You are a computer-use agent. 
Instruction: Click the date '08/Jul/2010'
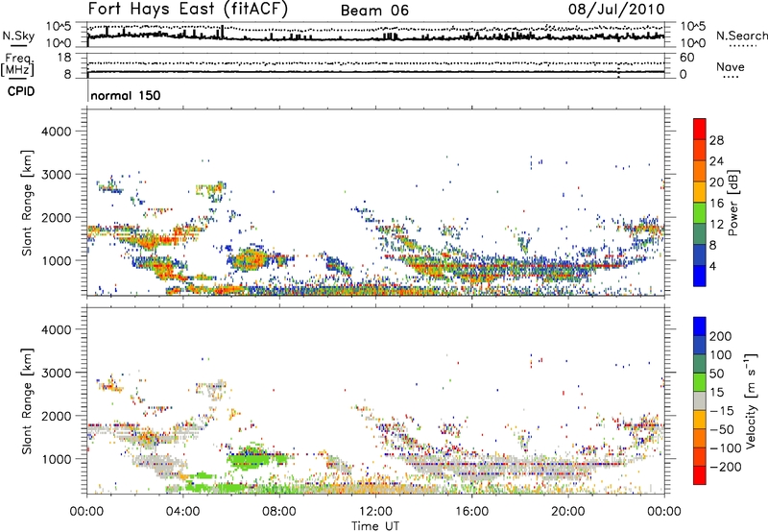(x=616, y=9)
